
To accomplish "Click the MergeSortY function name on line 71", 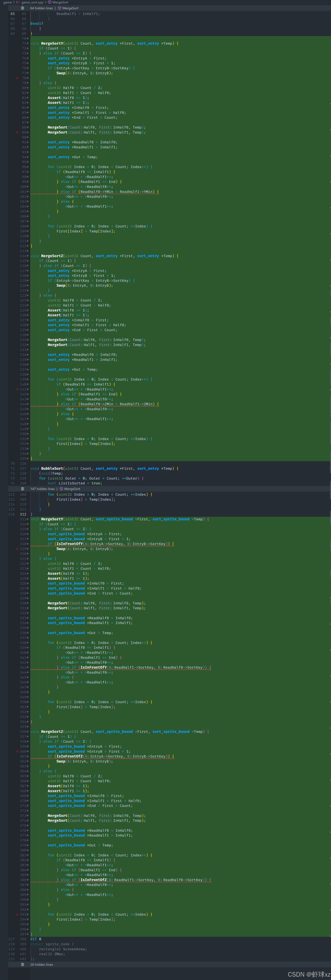I will click(x=52, y=43).
